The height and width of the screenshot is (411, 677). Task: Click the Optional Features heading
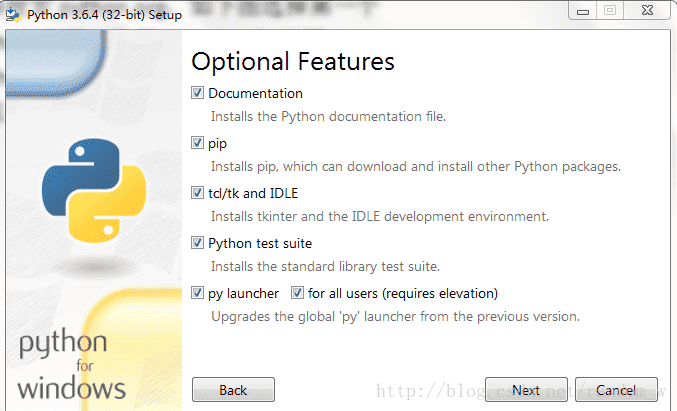click(x=293, y=61)
